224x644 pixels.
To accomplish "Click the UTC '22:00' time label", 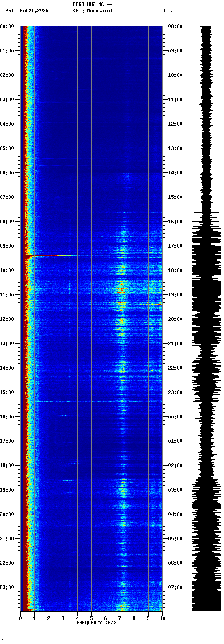I will point(175,368).
